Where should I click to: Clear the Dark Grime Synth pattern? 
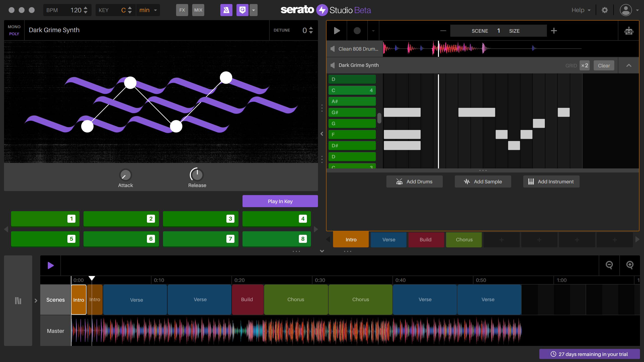604,65
